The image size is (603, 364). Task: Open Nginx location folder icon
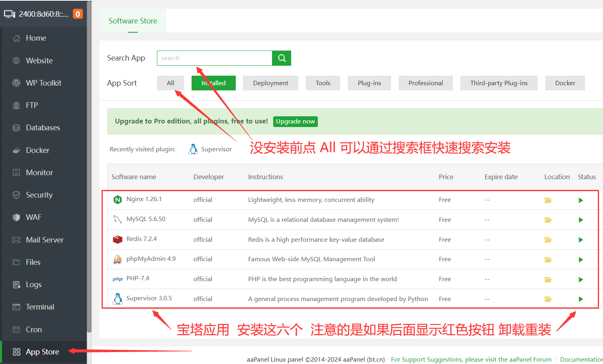click(x=548, y=200)
